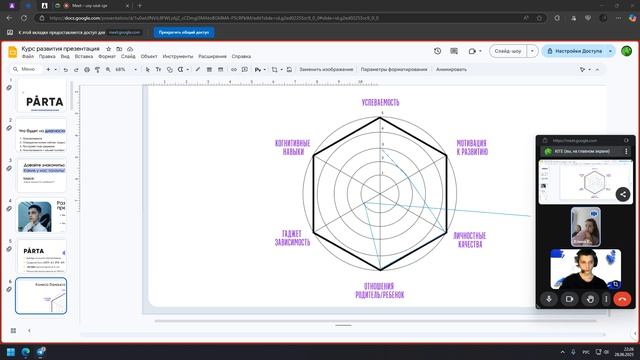
Task: Click the zoom magnifier tool icon
Action: point(108,70)
